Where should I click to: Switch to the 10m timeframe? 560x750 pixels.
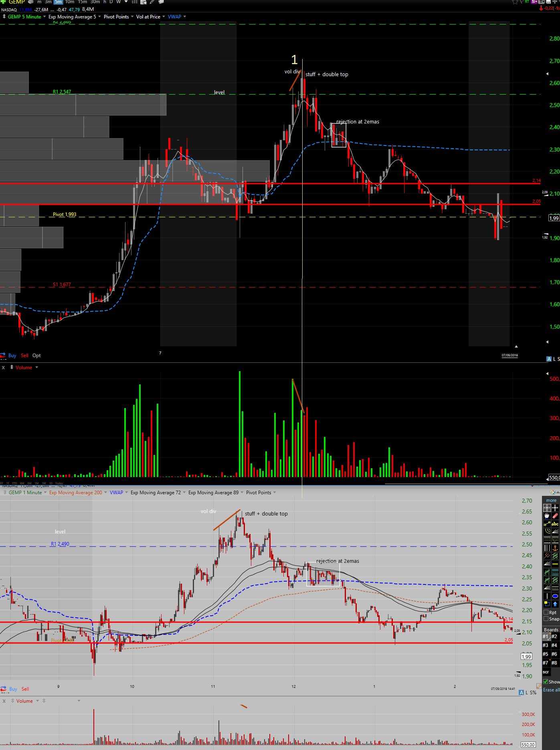[x=70, y=2]
